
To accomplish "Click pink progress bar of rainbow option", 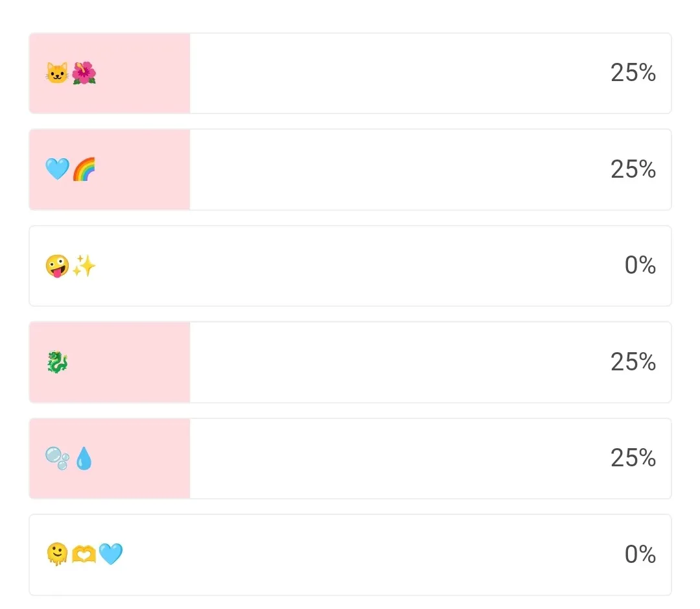I will (x=143, y=169).
